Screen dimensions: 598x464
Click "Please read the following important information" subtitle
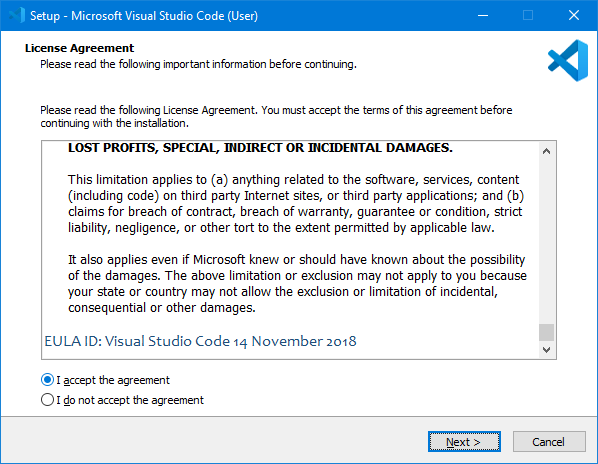(198, 64)
